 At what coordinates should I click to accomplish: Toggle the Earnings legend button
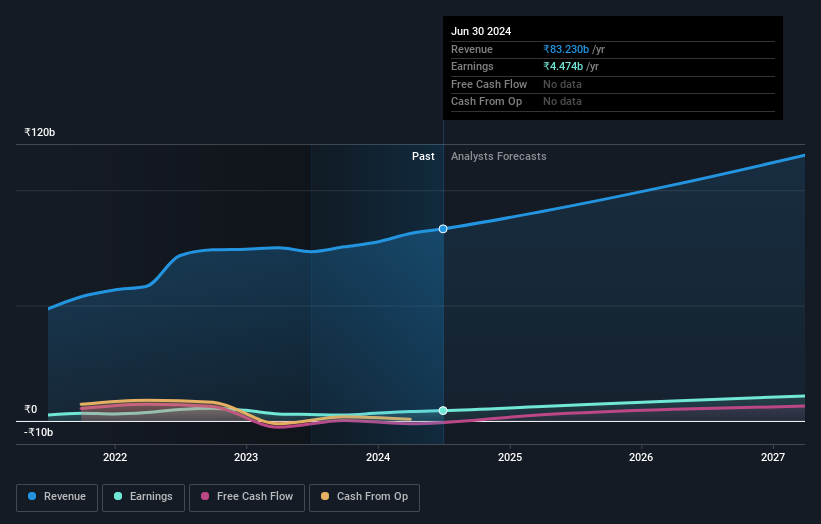click(x=143, y=497)
